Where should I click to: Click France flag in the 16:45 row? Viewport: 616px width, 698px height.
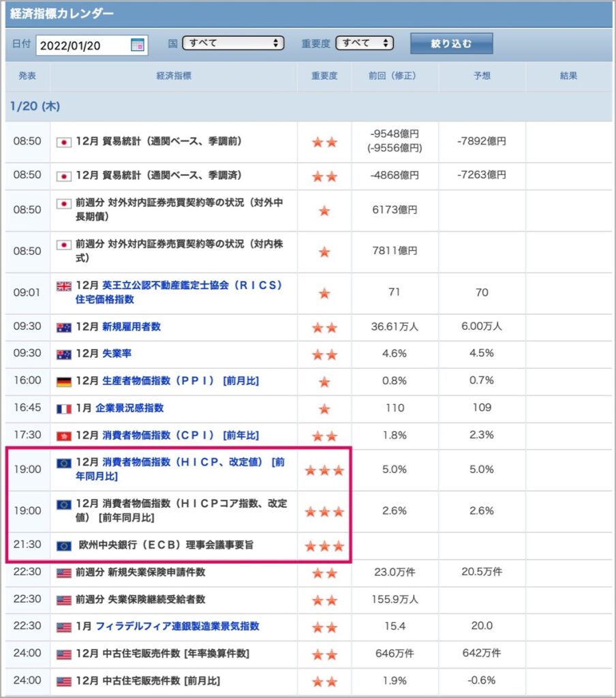63,409
